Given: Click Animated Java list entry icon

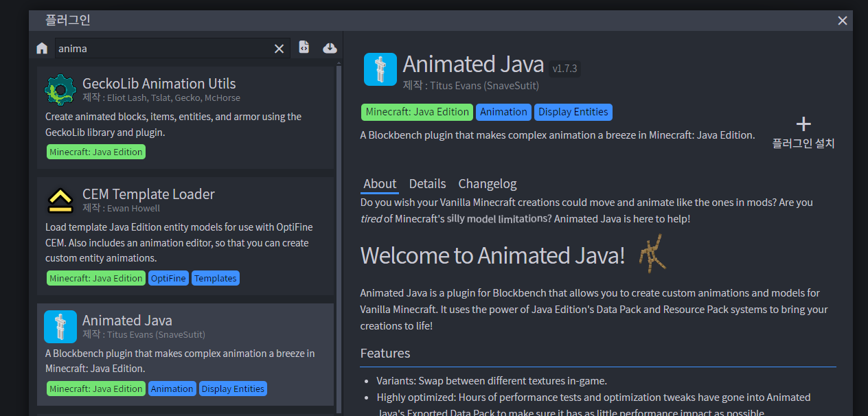Looking at the screenshot, I should tap(60, 326).
